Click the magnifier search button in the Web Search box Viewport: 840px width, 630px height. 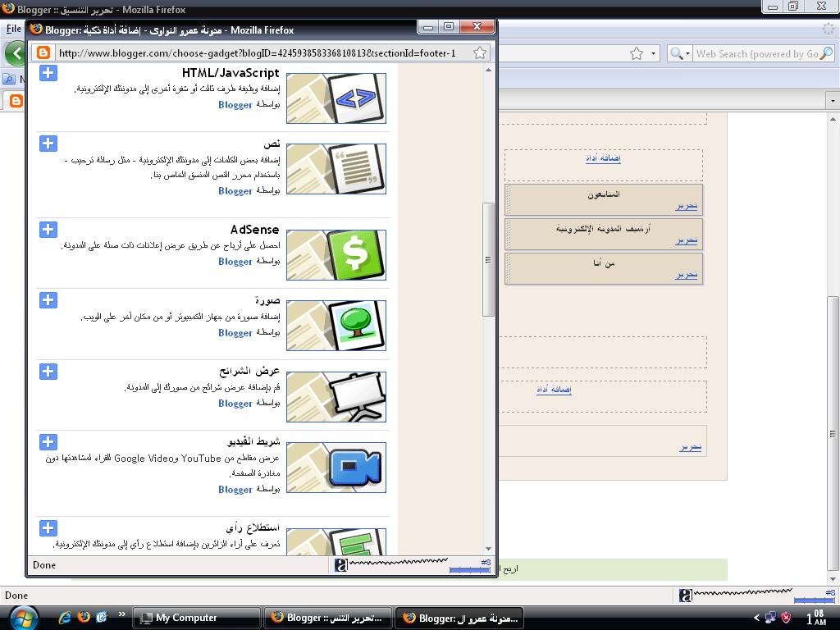(826, 53)
